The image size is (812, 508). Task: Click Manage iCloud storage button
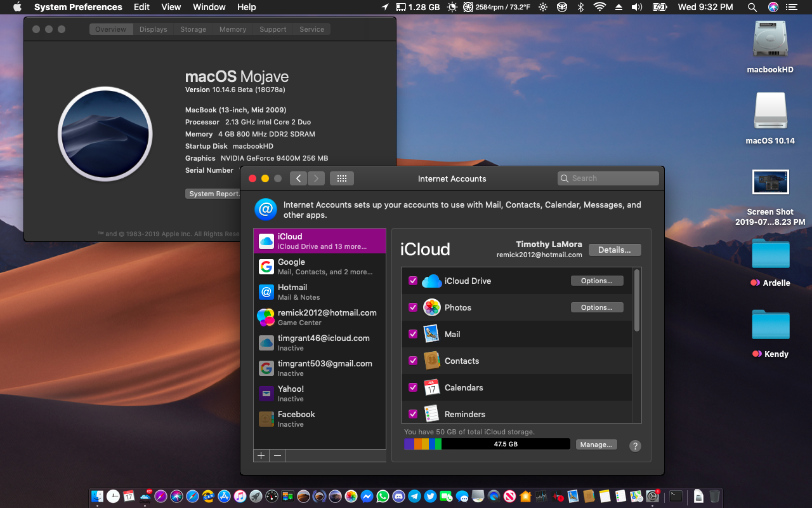pos(596,444)
